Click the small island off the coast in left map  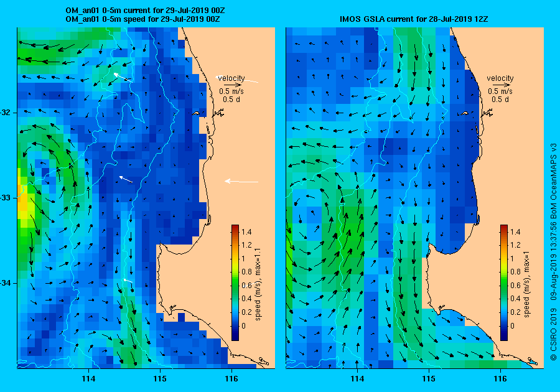[x=196, y=113]
